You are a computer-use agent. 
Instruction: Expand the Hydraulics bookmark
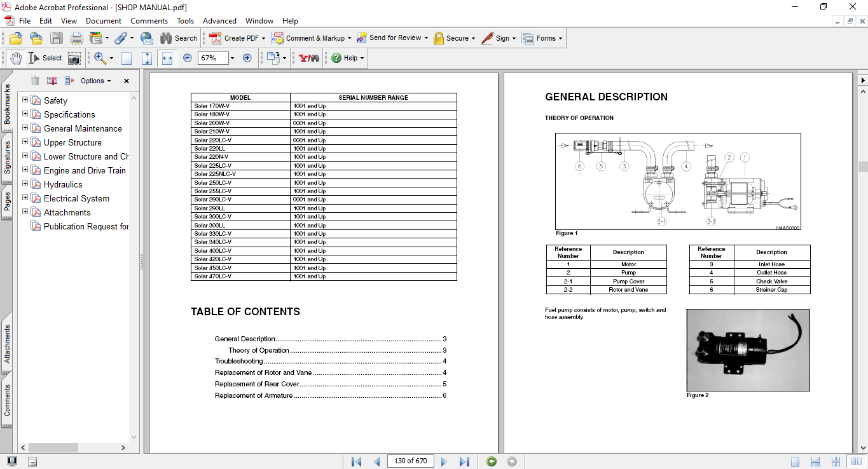click(x=25, y=184)
